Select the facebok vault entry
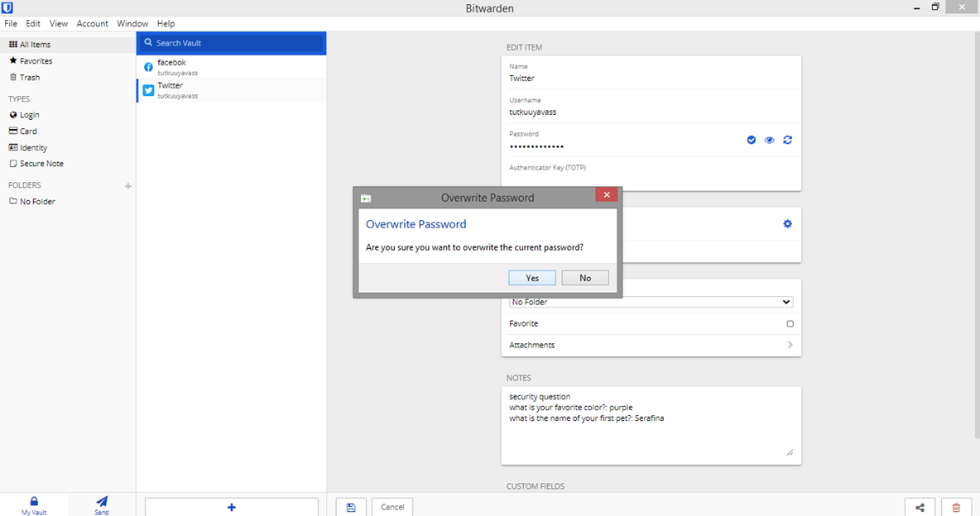 click(231, 67)
